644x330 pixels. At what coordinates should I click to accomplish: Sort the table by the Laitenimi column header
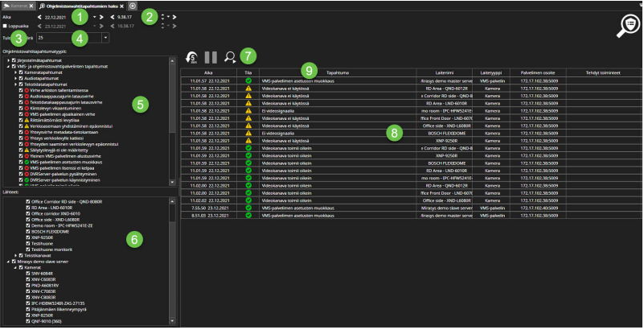446,72
